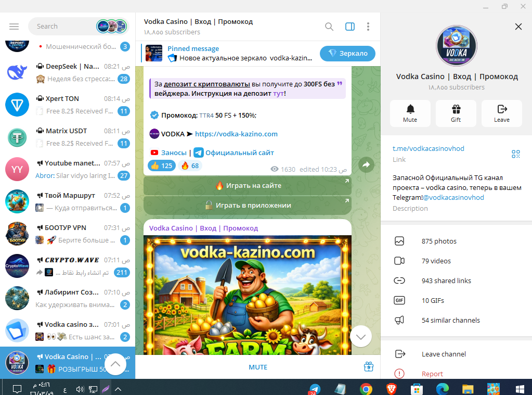Open the Твой Маршрут channel
The width and height of the screenshot is (532, 395).
68,201
